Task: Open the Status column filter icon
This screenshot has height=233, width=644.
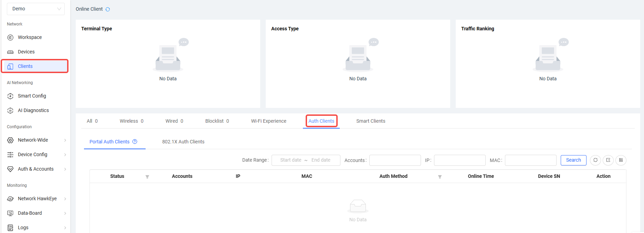Action: (x=147, y=177)
